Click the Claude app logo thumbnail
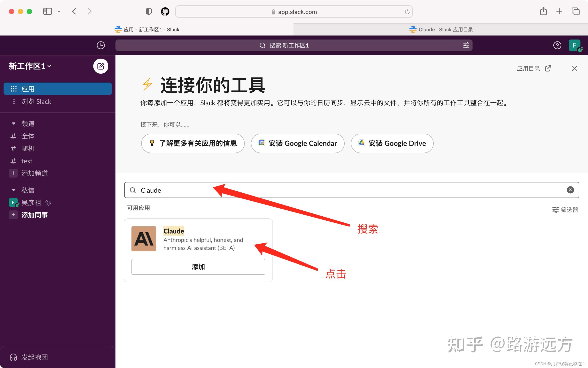588x368 pixels. click(x=144, y=239)
